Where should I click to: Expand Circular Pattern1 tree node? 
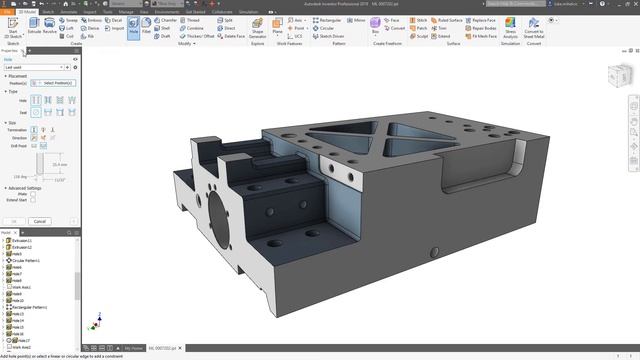pos(3,260)
